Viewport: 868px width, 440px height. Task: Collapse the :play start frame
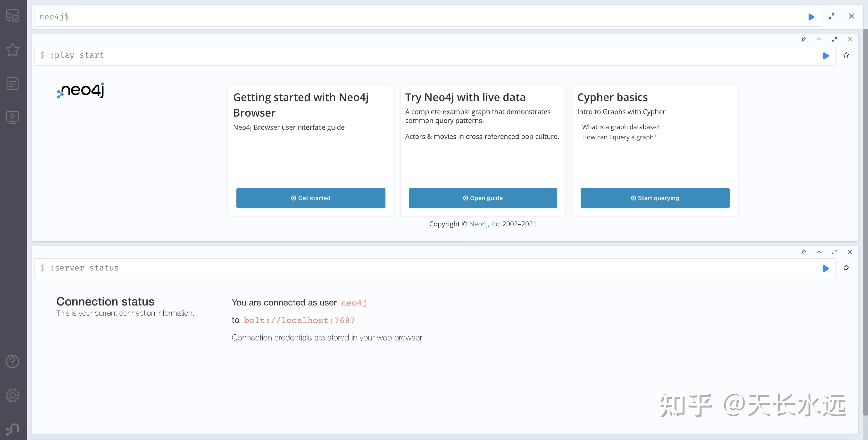tap(819, 39)
